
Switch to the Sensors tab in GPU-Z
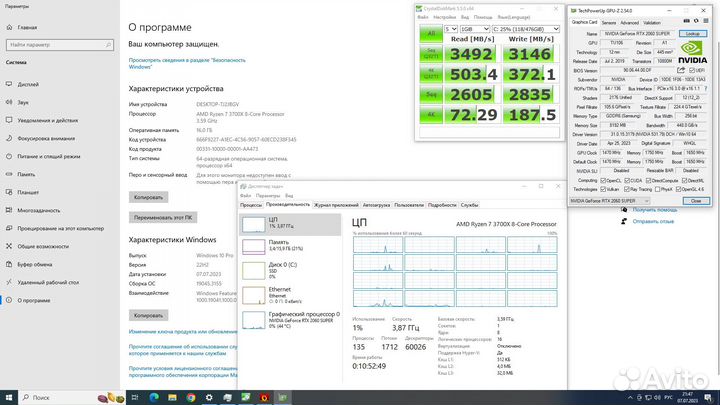pyautogui.click(x=609, y=22)
